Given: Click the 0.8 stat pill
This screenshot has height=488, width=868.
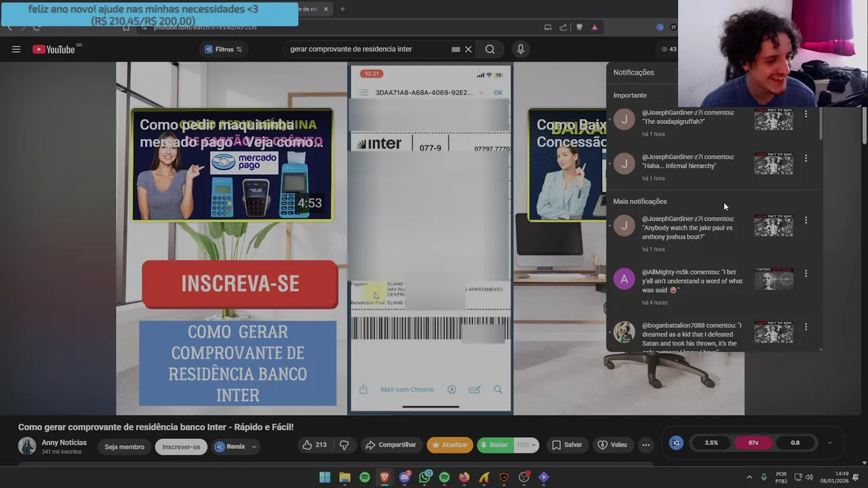Looking at the screenshot, I should tap(795, 443).
